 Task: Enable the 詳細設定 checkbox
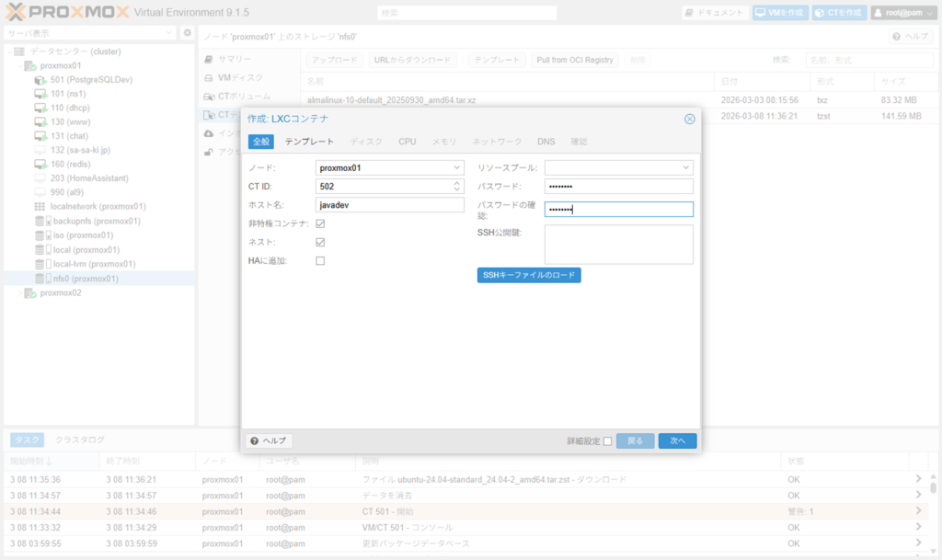[x=607, y=441]
